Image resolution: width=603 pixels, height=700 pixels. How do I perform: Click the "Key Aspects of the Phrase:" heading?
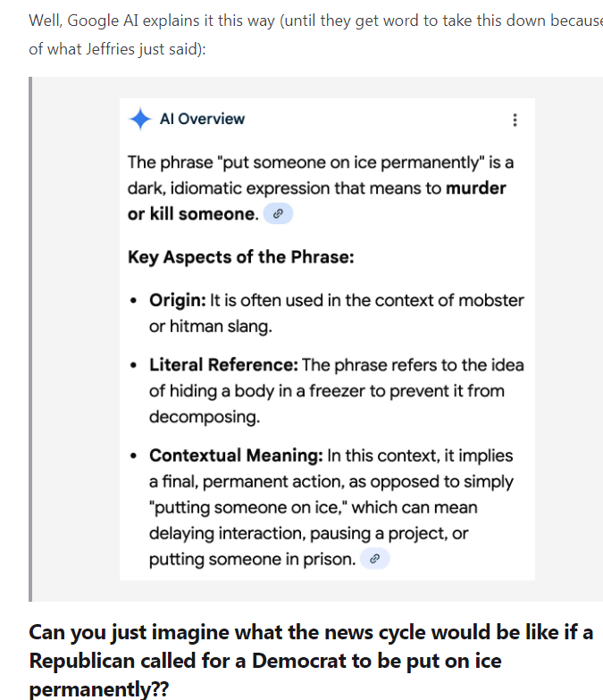(x=240, y=257)
